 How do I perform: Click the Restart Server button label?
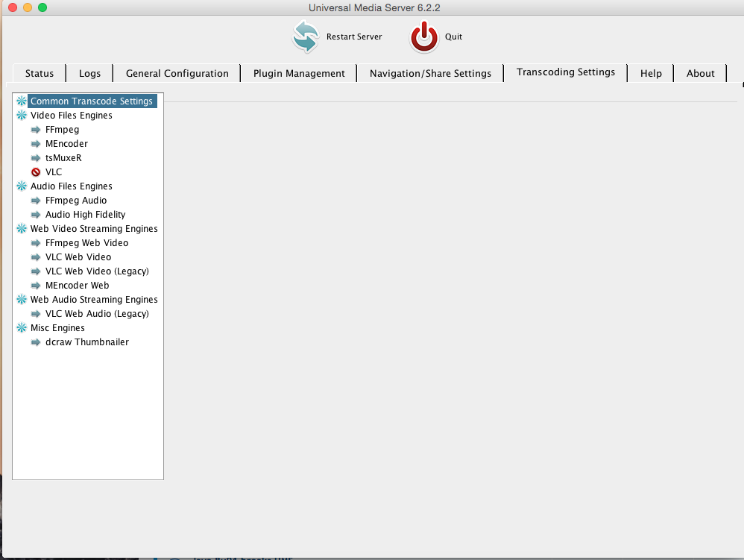[x=354, y=37]
